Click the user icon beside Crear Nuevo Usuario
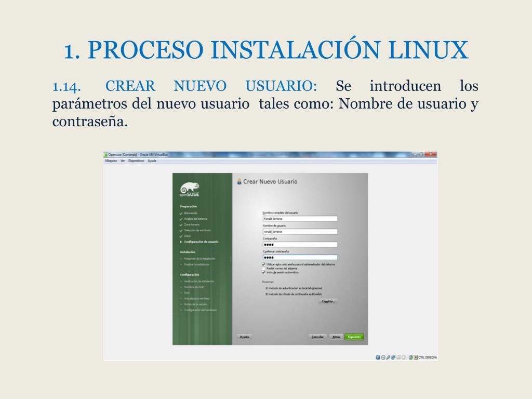532x399 pixels. click(x=239, y=181)
